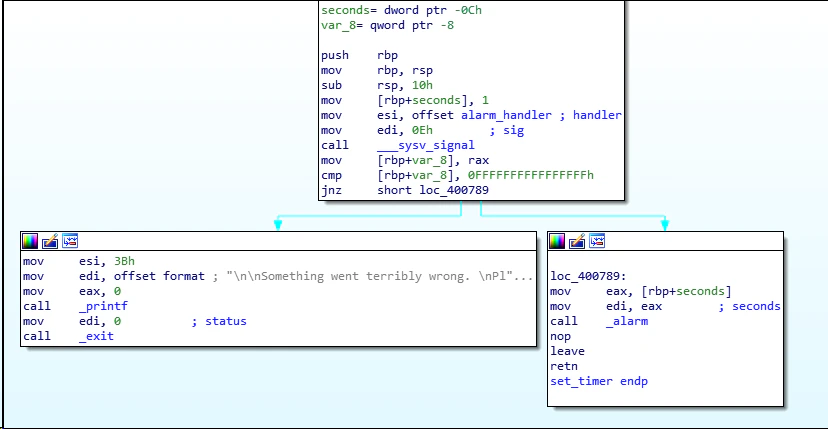Click the 'mov edi, 0Eh' sig line
Viewport: 828px width, 429px height.
422,130
